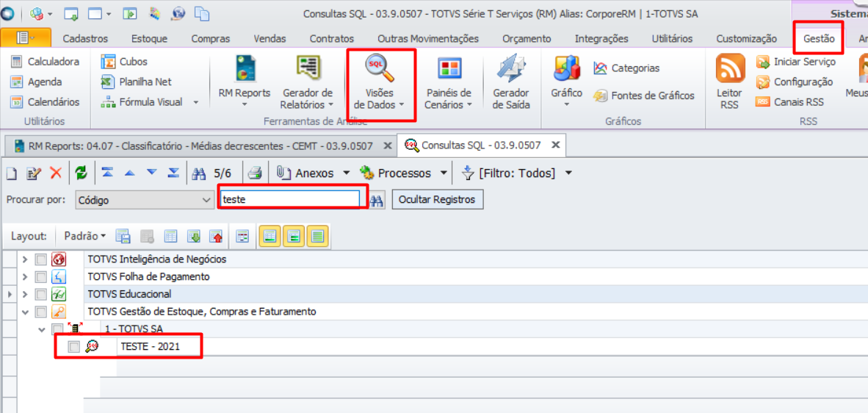Open Fontes de Gráficos
The width and height of the screenshot is (868, 413).
644,96
